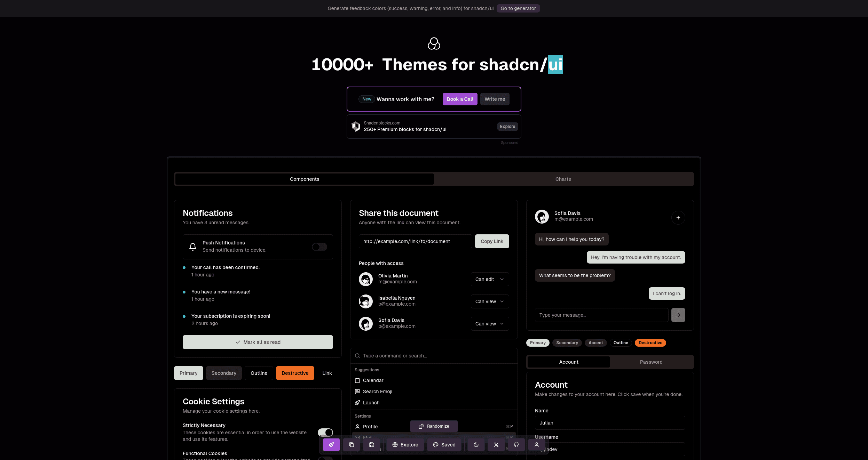This screenshot has width=868, height=460.
Task: Focus the command search field
Action: click(x=434, y=356)
